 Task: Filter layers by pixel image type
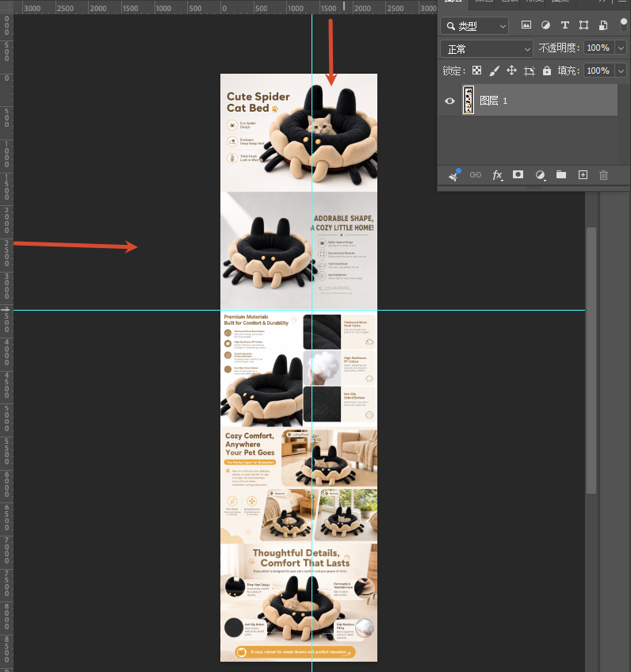click(x=526, y=25)
